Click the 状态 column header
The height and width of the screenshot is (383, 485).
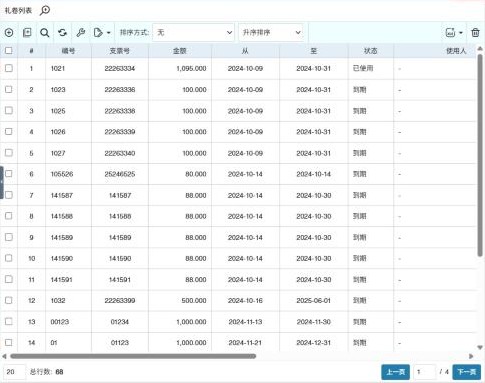(x=371, y=51)
